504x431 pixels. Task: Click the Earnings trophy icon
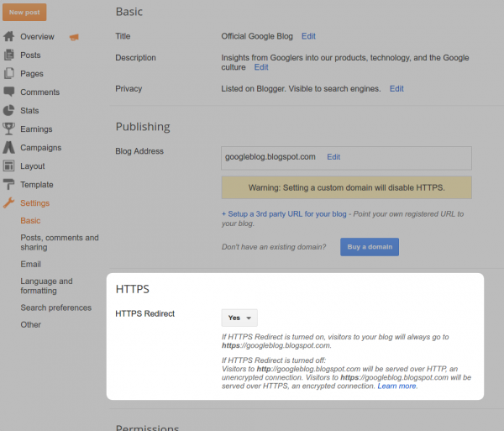[9, 129]
